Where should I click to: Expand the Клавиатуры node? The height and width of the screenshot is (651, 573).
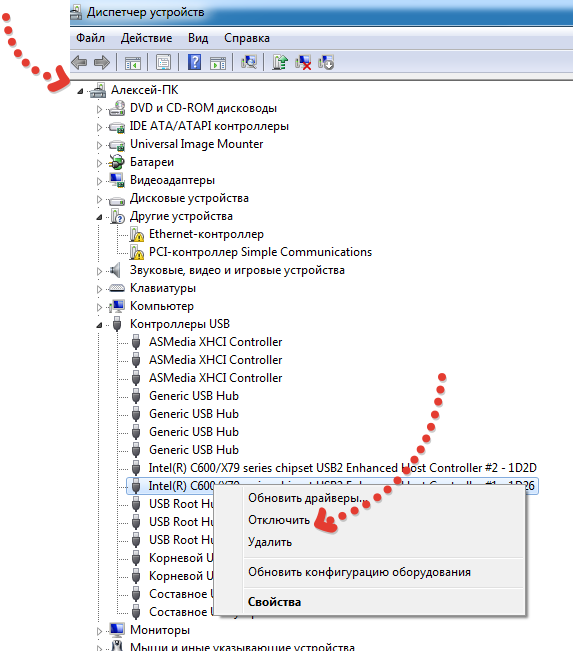point(99,289)
